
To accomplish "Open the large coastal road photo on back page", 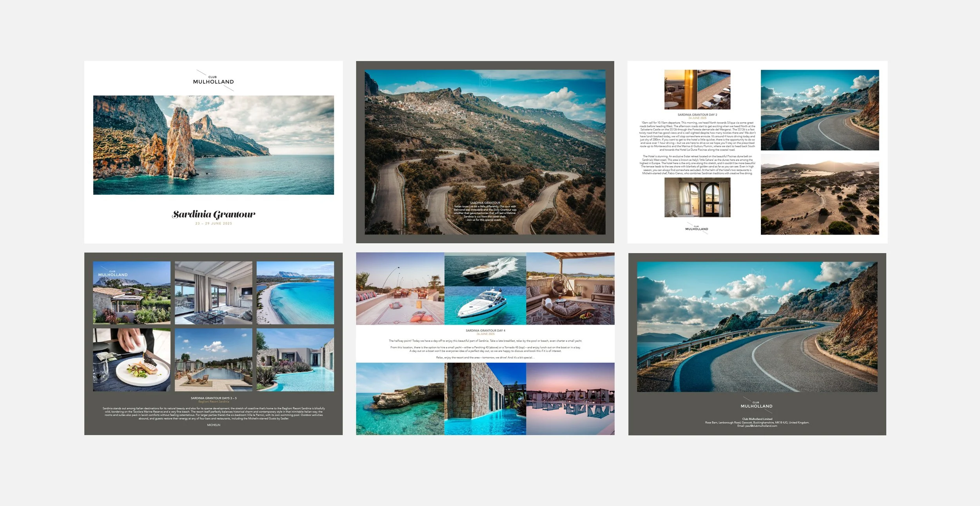I will click(x=757, y=327).
